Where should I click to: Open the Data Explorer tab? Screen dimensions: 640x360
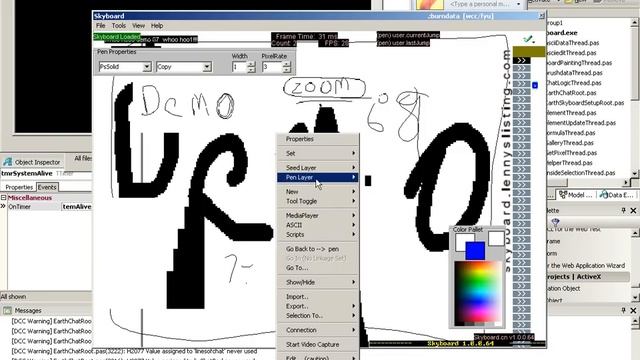point(616,195)
